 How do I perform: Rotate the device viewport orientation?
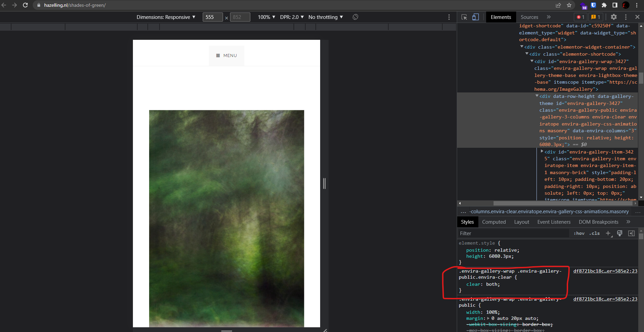click(x=355, y=17)
